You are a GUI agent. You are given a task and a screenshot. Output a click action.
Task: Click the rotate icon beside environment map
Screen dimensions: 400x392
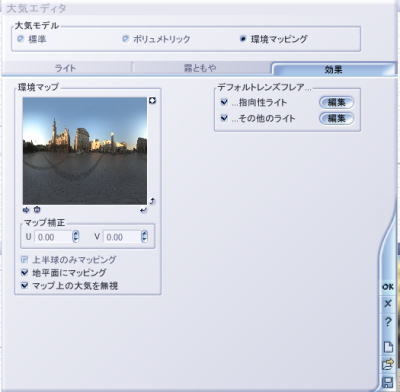coord(152,201)
